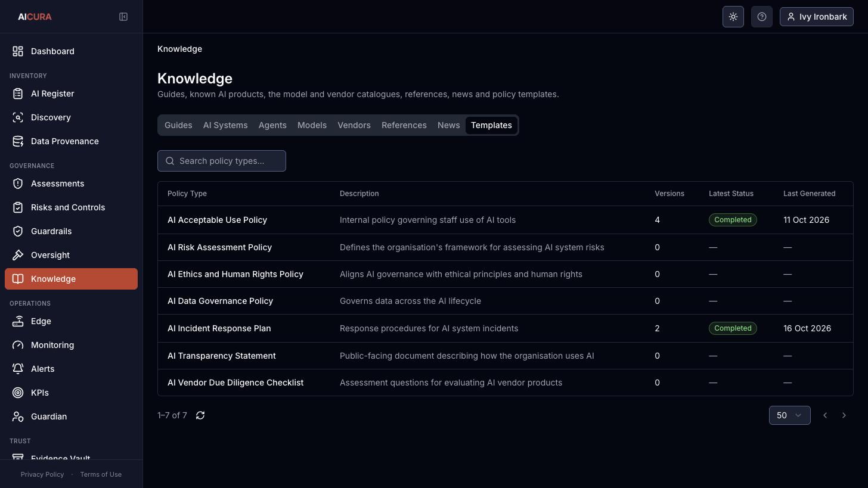Click the Edge router icon
Viewport: 868px width, 488px height.
[18, 321]
